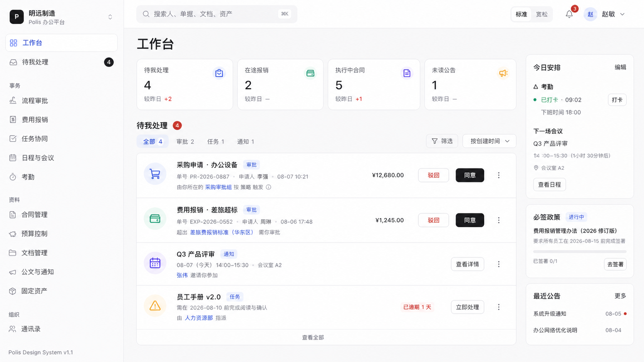Switch to the 审批 2 tab
The width and height of the screenshot is (644, 362).
185,142
